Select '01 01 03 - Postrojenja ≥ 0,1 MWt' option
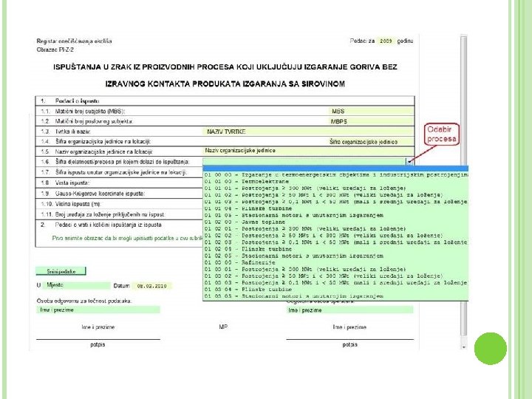 [x=336, y=202]
